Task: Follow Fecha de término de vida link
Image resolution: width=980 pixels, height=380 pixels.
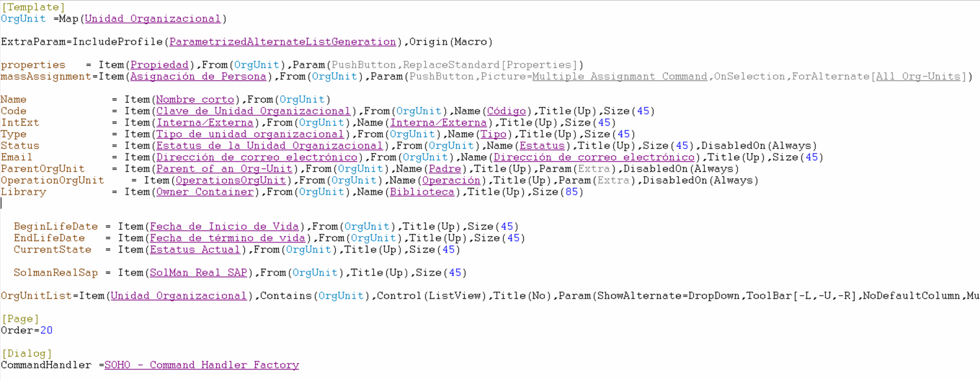Action: (x=227, y=239)
